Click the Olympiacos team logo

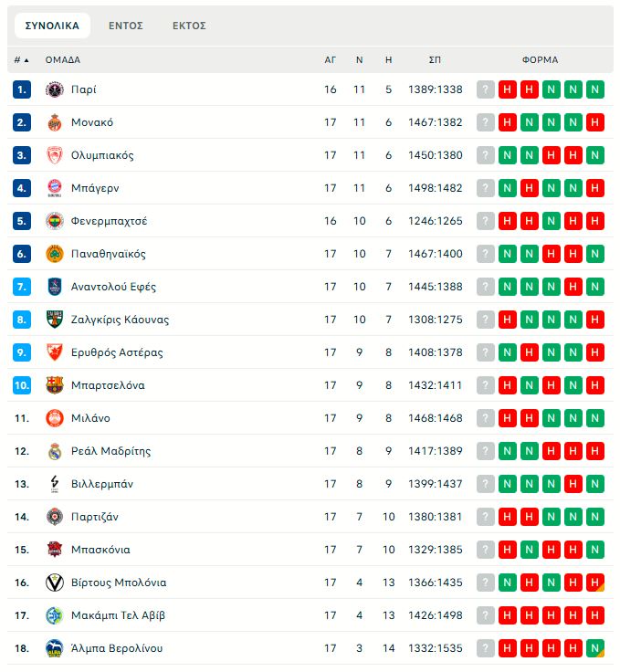[55, 155]
